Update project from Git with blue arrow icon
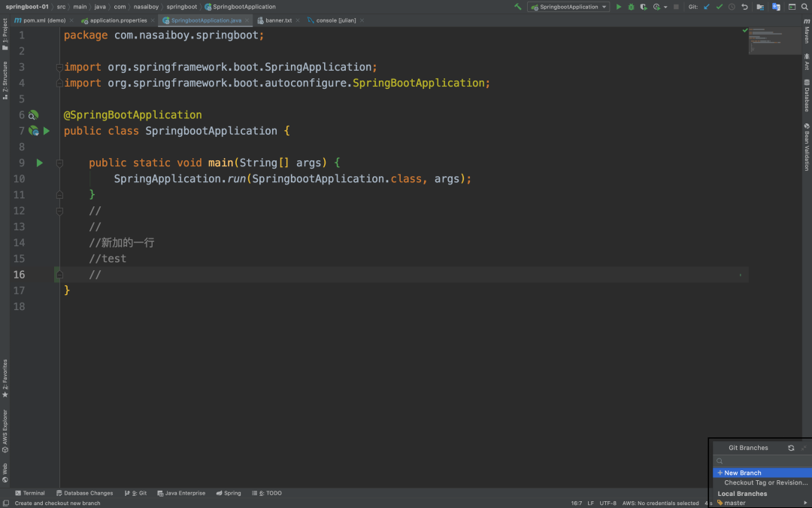 (x=705, y=6)
